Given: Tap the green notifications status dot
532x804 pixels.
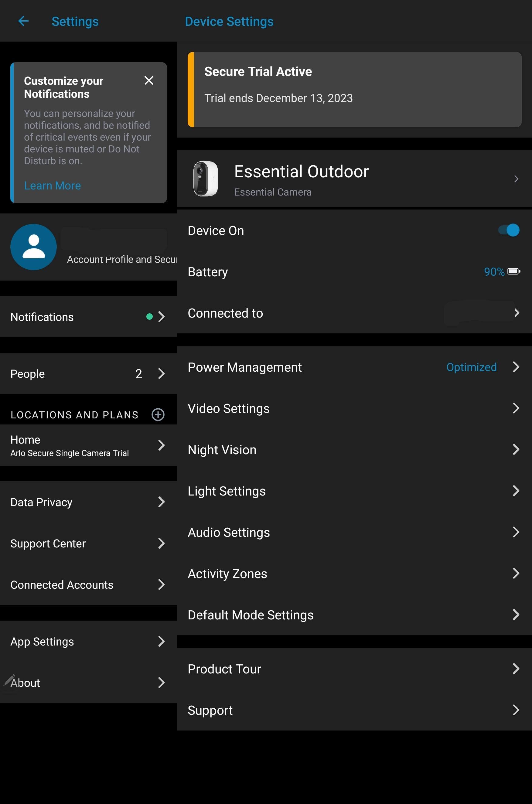Looking at the screenshot, I should pyautogui.click(x=149, y=316).
